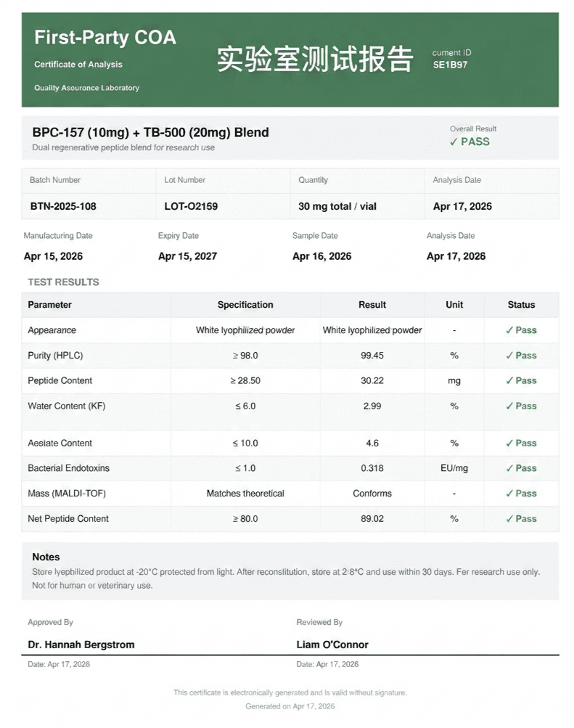Click the Pass checkmark in Appearance row

pyautogui.click(x=509, y=330)
